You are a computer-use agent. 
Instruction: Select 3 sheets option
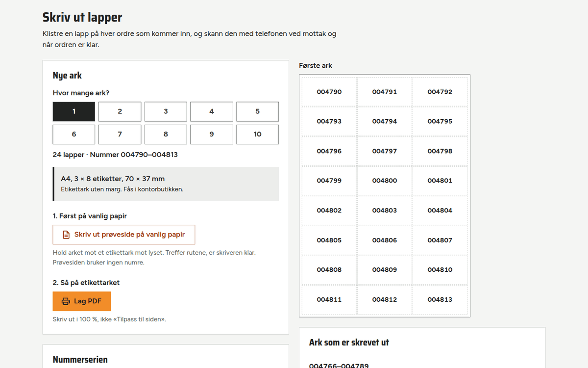[166, 111]
